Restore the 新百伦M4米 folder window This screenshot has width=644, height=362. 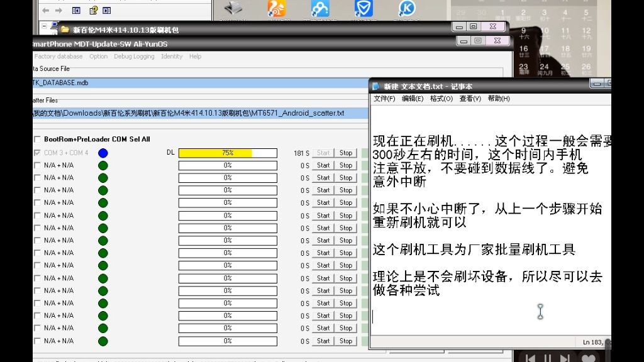(474, 26)
